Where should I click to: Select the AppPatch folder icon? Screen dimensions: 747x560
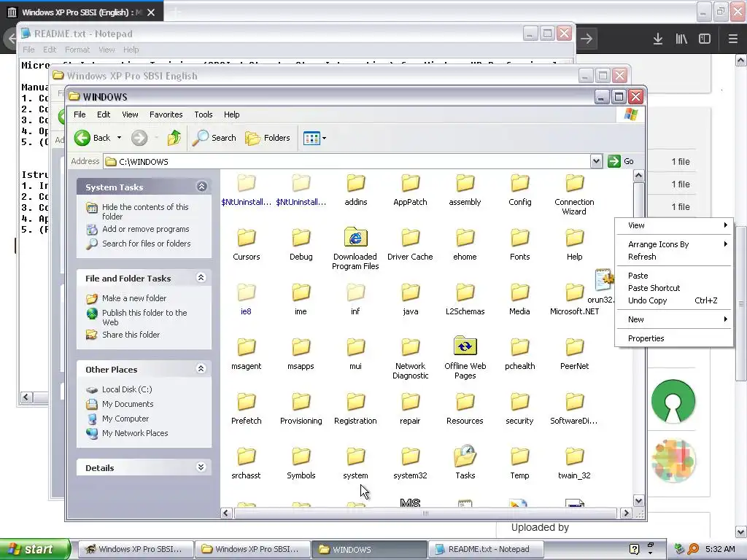410,183
